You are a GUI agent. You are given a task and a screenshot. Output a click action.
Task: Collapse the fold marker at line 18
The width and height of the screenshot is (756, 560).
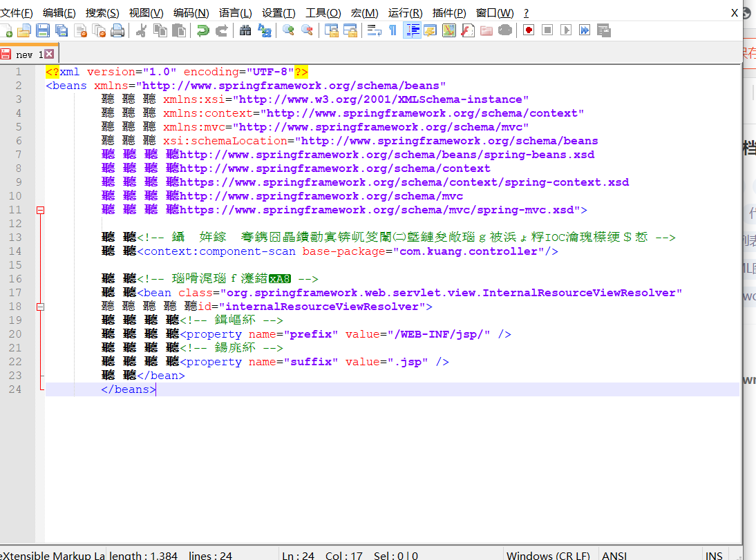(x=41, y=307)
